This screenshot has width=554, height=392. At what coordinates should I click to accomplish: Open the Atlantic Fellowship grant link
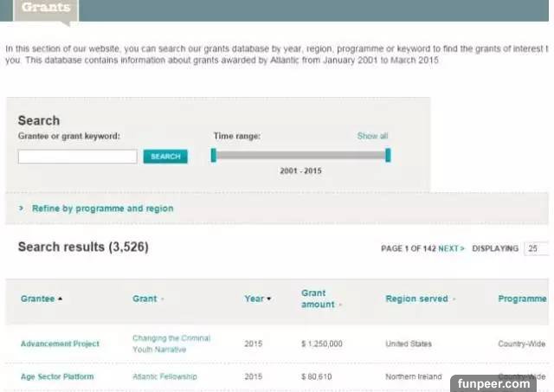(164, 377)
